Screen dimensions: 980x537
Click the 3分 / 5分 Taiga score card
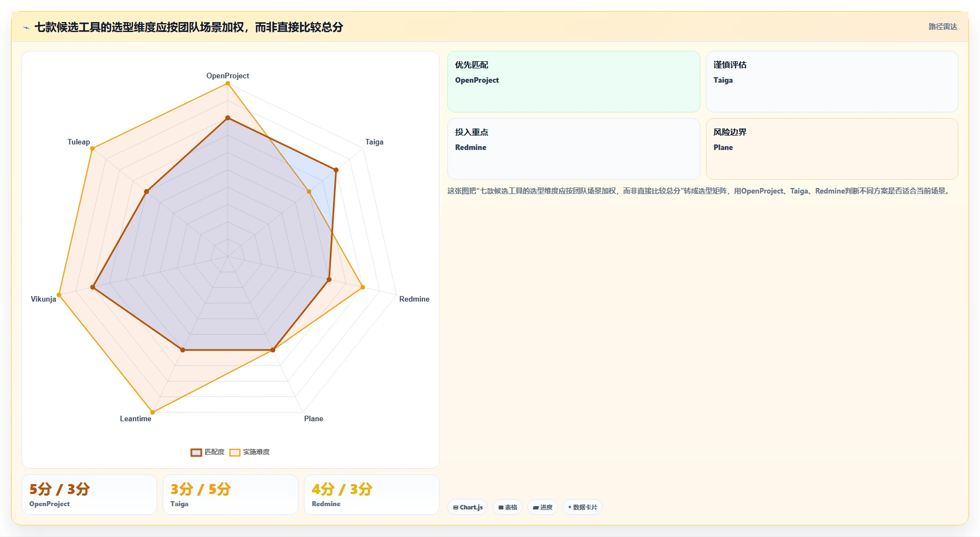231,495
